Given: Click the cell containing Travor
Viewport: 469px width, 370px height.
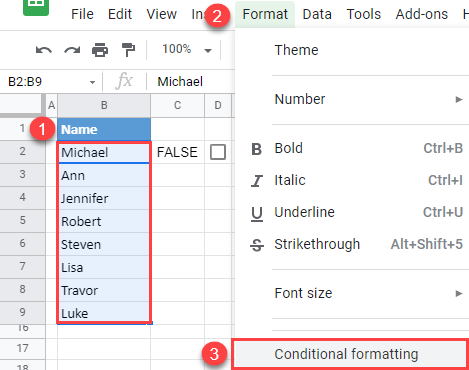Looking at the screenshot, I should point(104,290).
